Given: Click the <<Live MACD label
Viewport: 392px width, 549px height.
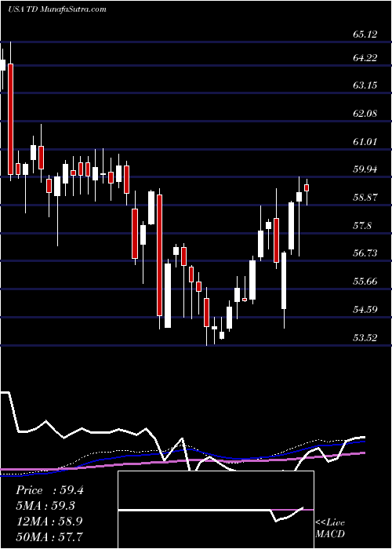Looking at the screenshot, I should click(330, 529).
